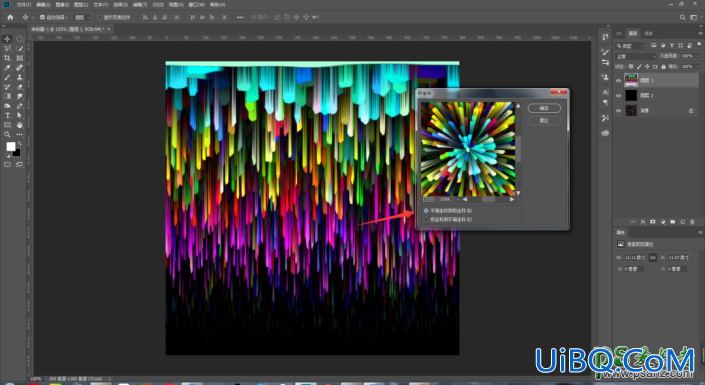Image resolution: width=705 pixels, height=385 pixels.
Task: Click the OK button in Polar Coordinates dialog
Action: coord(544,108)
